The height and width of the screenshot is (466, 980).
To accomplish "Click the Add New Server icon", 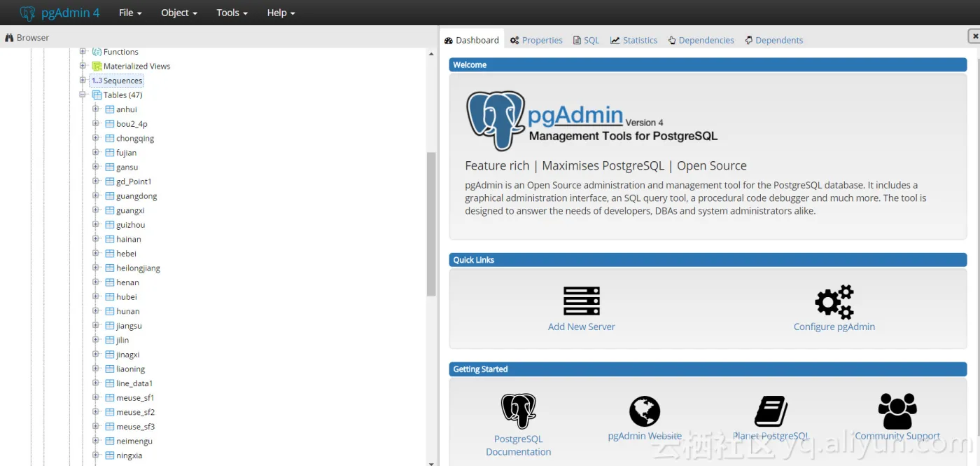I will pos(581,301).
